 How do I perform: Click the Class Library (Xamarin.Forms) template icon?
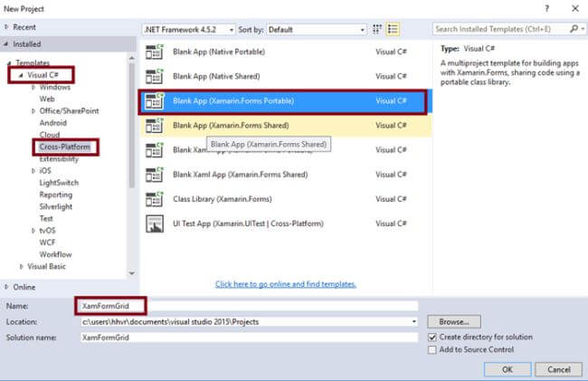[155, 199]
